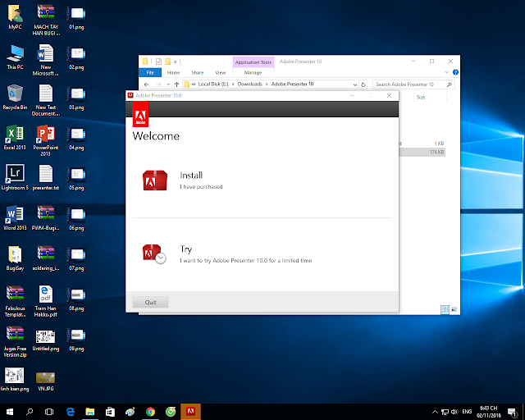Select the Tram Han Hakko.pdf icon
Image resolution: width=525 pixels, height=420 pixels.
46,301
